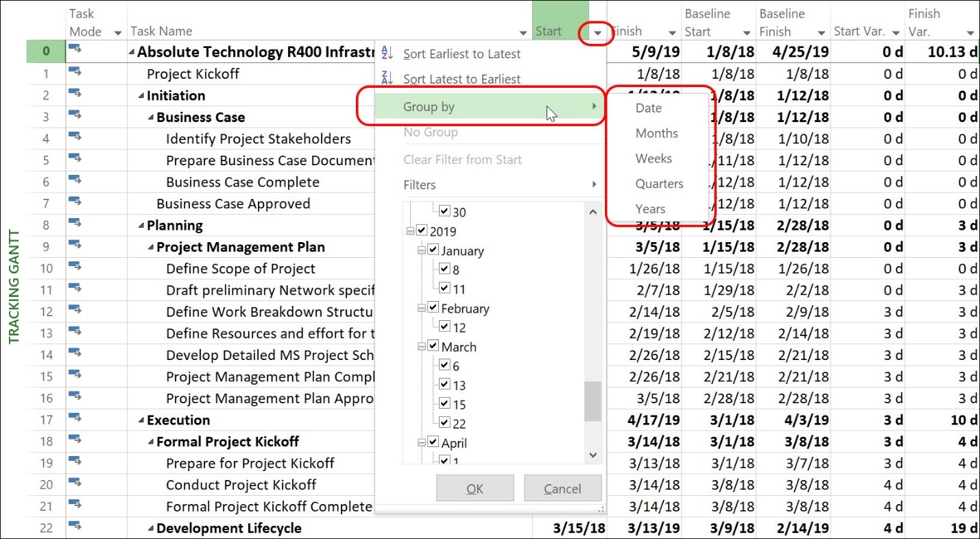This screenshot has height=539, width=980.
Task: Click task mode icon in row 12
Action: click(75, 310)
